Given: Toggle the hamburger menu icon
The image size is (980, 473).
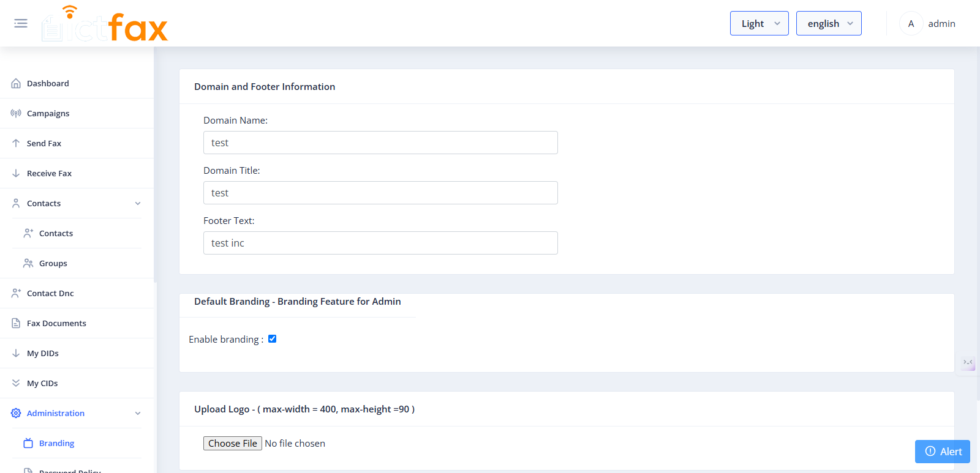Looking at the screenshot, I should [21, 23].
